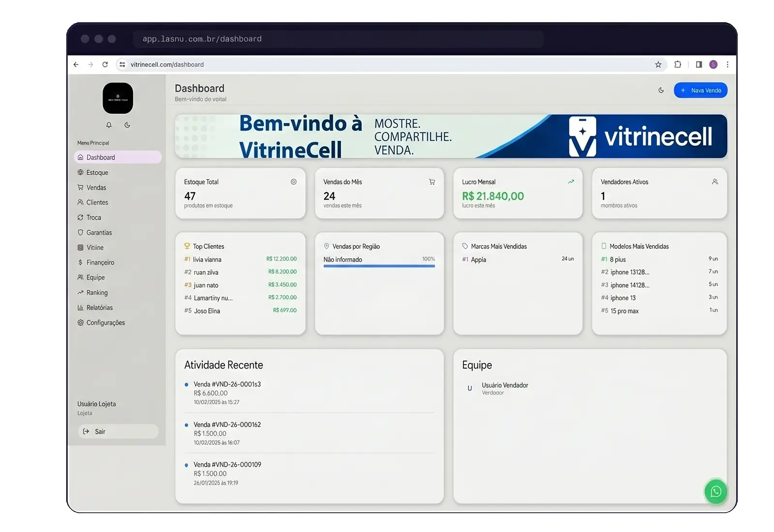The image size is (774, 532).
Task: View Ranking from the sidebar
Action: [x=118, y=293]
